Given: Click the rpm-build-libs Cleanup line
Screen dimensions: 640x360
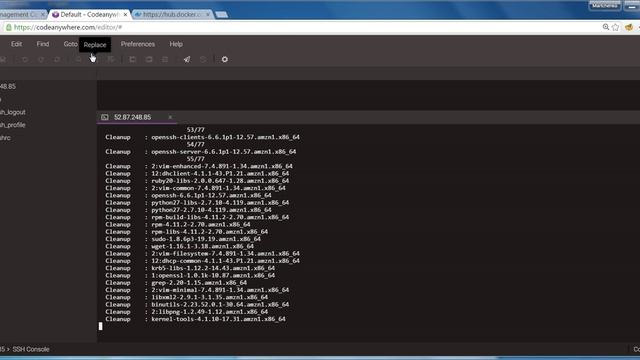Looking at the screenshot, I should pyautogui.click(x=197, y=217).
